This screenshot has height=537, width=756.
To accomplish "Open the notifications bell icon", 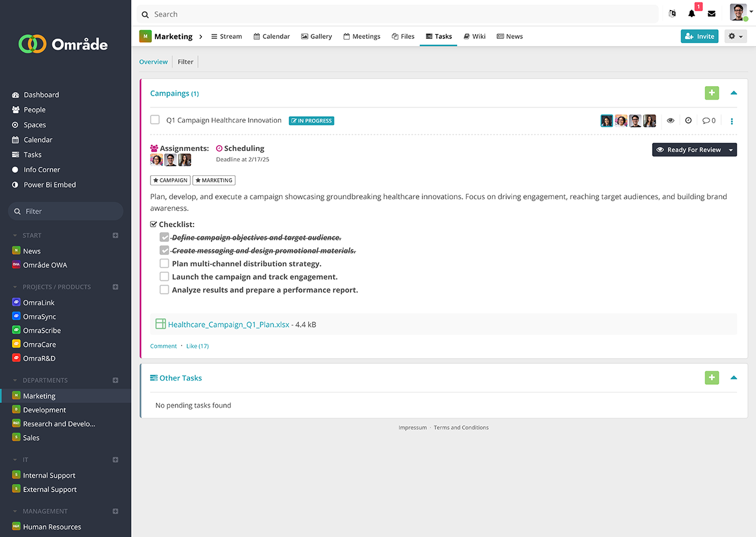I will tap(692, 14).
